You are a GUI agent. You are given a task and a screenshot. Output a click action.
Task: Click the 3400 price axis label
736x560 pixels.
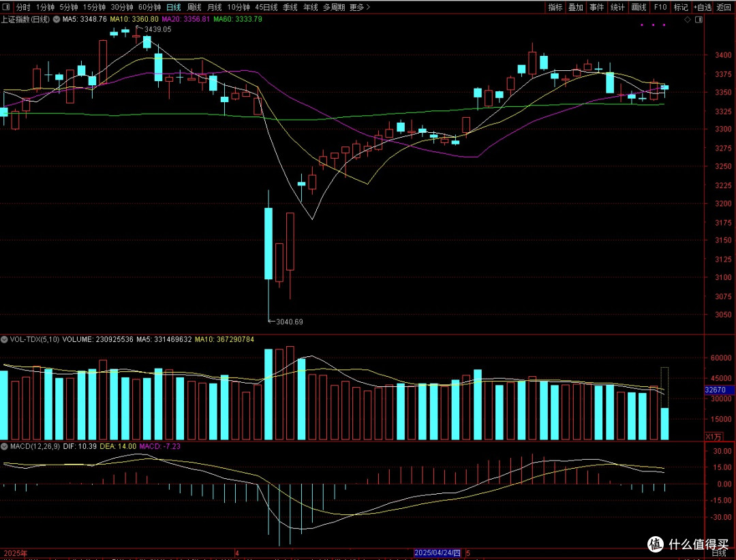click(723, 55)
